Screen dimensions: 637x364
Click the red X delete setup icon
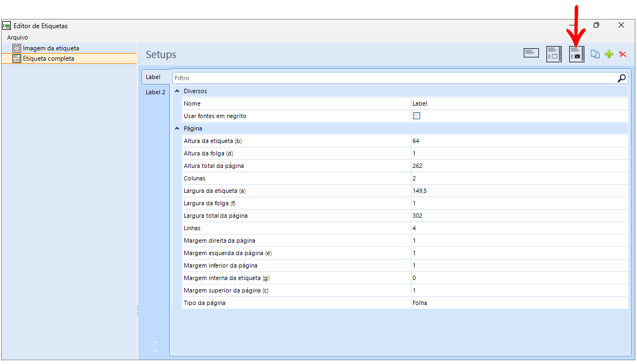coord(623,54)
